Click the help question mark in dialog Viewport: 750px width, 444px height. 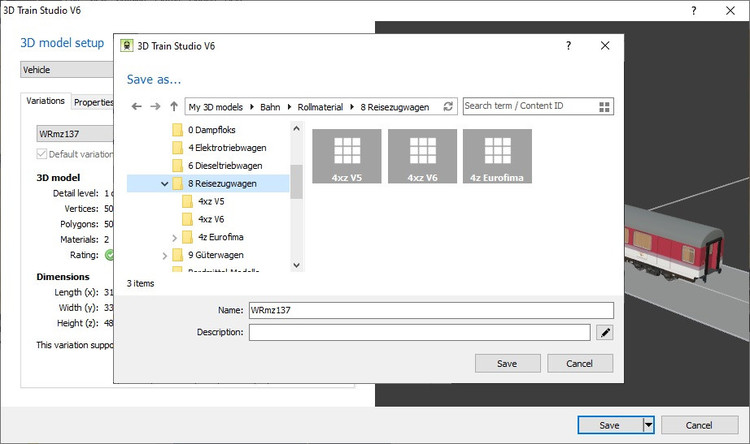point(569,46)
